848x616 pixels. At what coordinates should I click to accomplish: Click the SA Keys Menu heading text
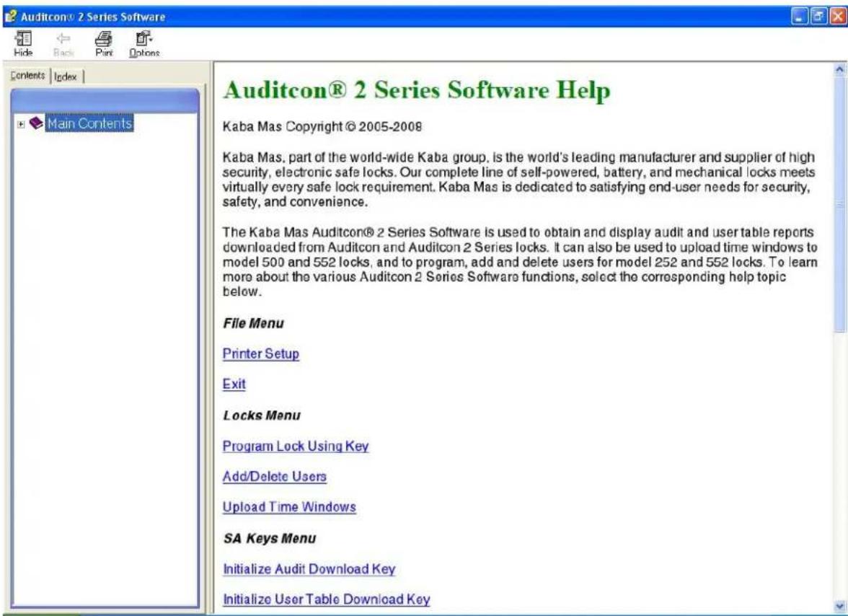270,538
